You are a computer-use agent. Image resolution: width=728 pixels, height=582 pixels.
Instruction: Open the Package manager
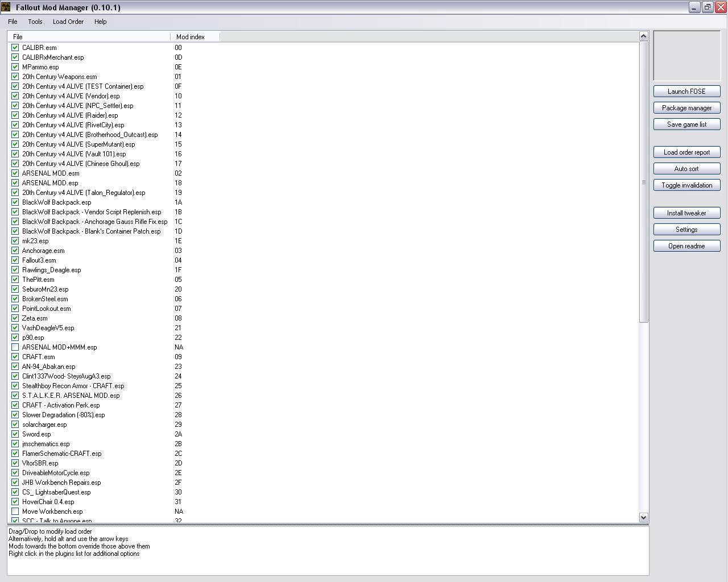tap(686, 108)
